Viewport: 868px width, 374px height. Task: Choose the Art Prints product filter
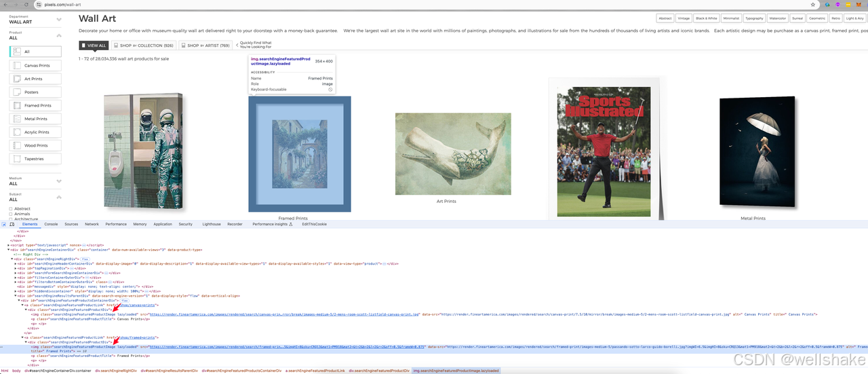[35, 79]
